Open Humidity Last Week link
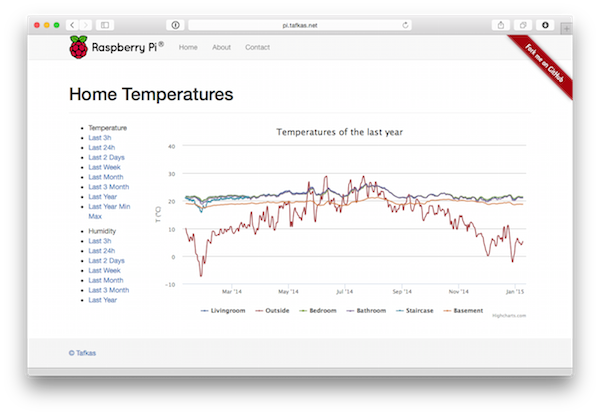Image resolution: width=600 pixels, height=415 pixels. click(104, 270)
